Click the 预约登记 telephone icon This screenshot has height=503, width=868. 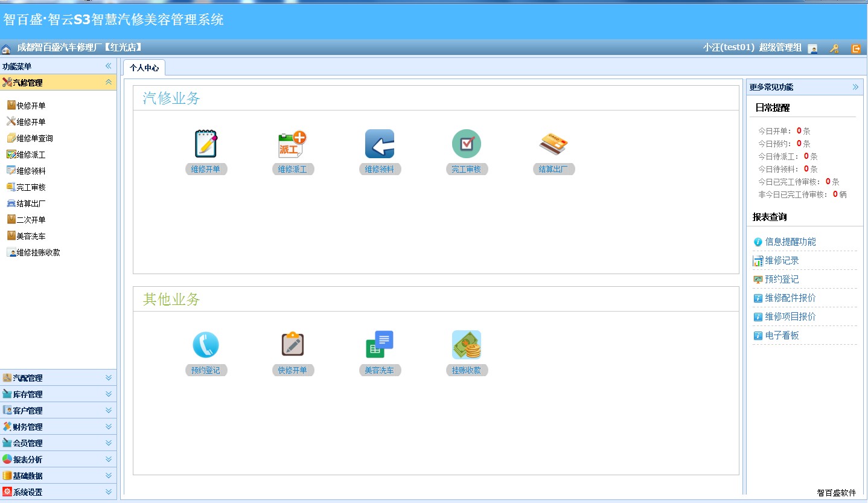click(x=206, y=345)
